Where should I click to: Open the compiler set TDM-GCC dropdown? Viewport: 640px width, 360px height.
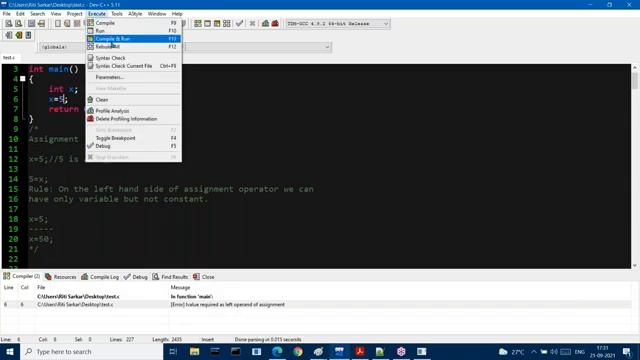338,24
